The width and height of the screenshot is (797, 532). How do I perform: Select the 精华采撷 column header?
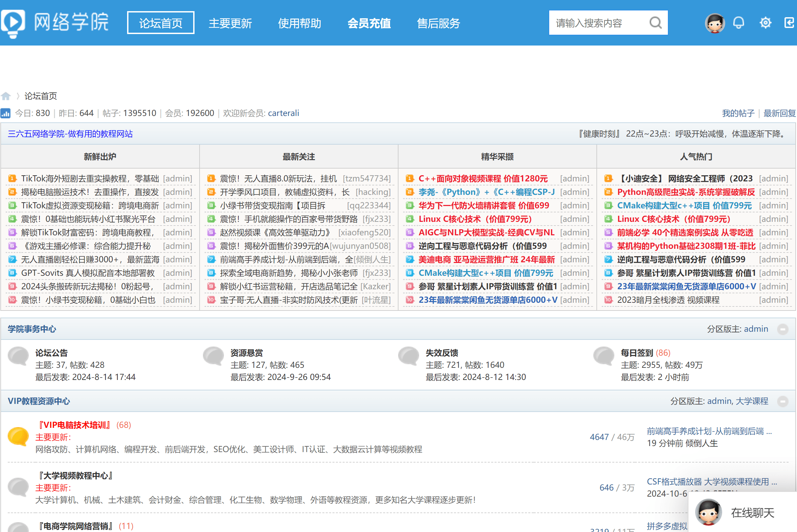tap(497, 156)
